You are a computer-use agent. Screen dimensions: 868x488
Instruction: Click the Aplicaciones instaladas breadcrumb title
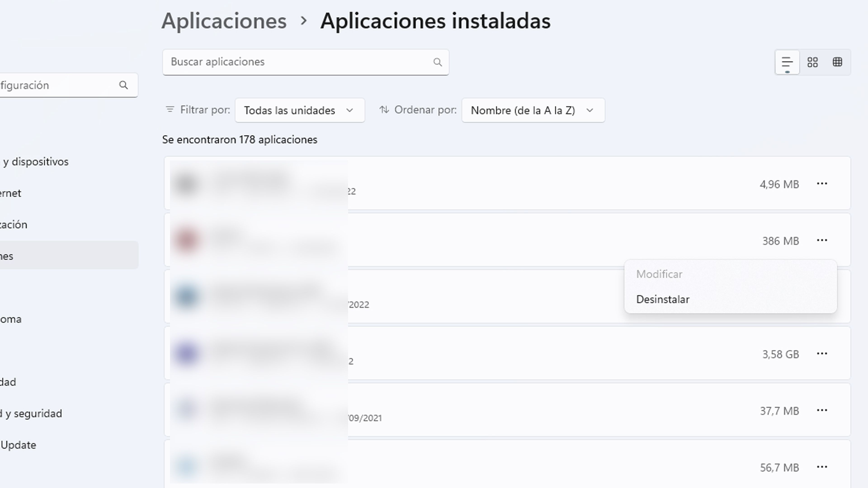(435, 21)
